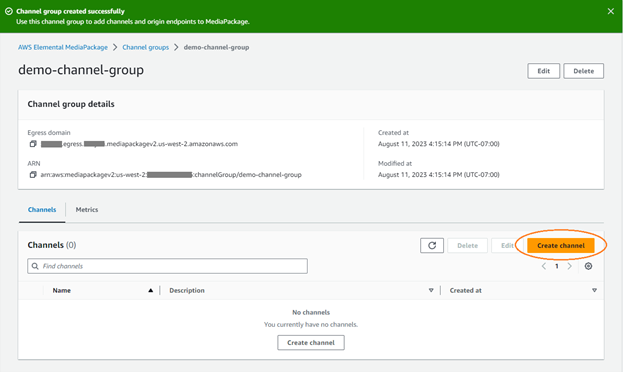Refresh the channels list
The image size is (623, 372).
point(432,245)
